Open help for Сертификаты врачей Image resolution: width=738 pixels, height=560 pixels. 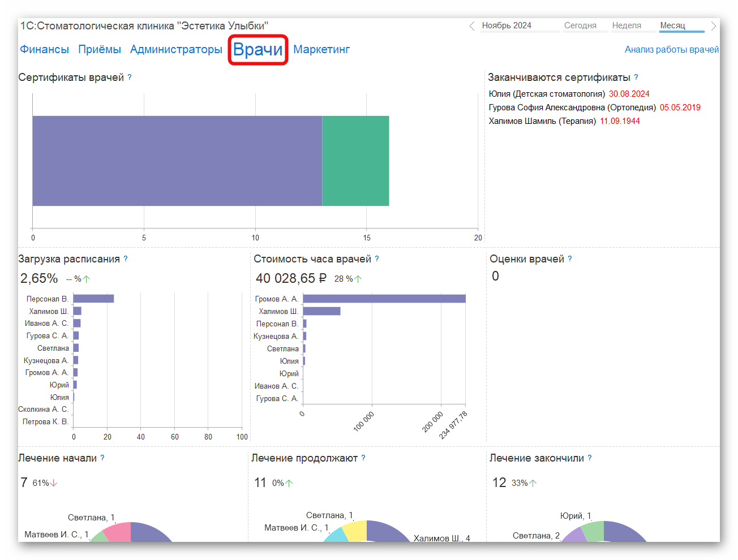[130, 77]
